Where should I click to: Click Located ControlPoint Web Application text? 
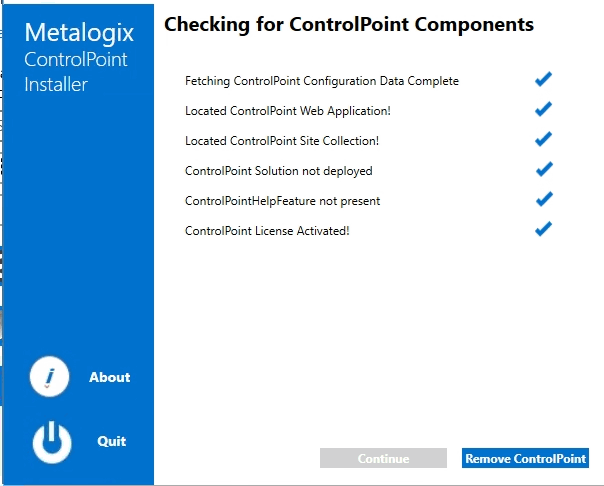[x=285, y=111]
